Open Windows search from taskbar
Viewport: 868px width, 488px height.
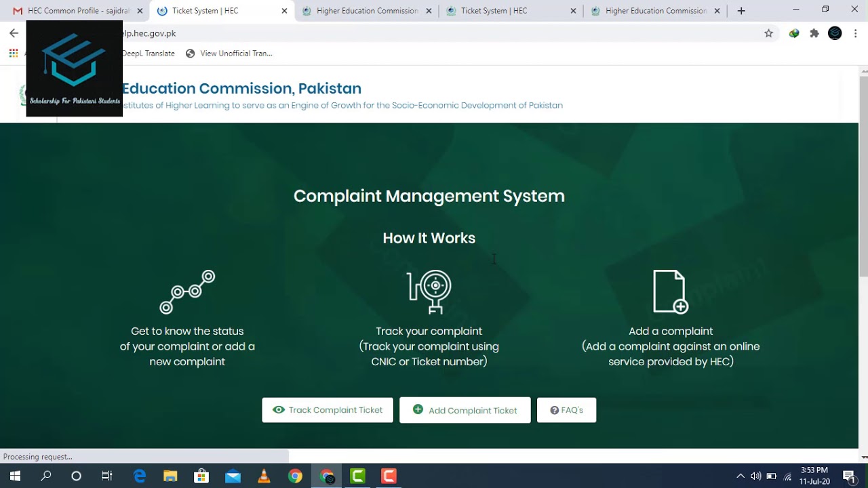46,476
